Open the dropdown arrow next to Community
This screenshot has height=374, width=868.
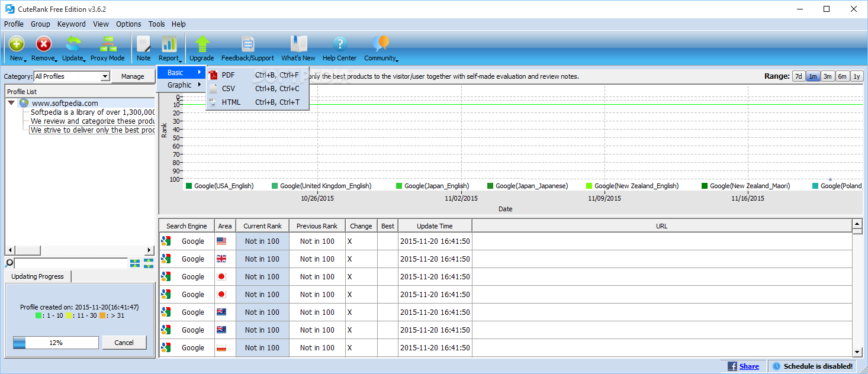tap(397, 60)
